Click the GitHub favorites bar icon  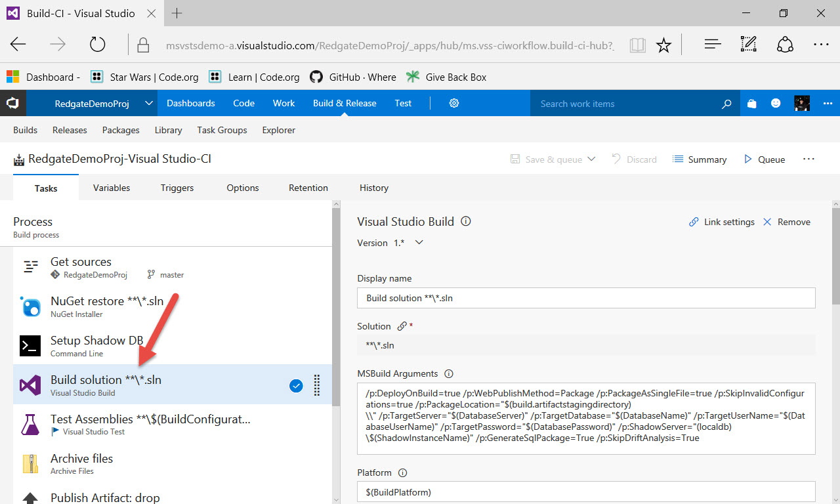pyautogui.click(x=316, y=77)
